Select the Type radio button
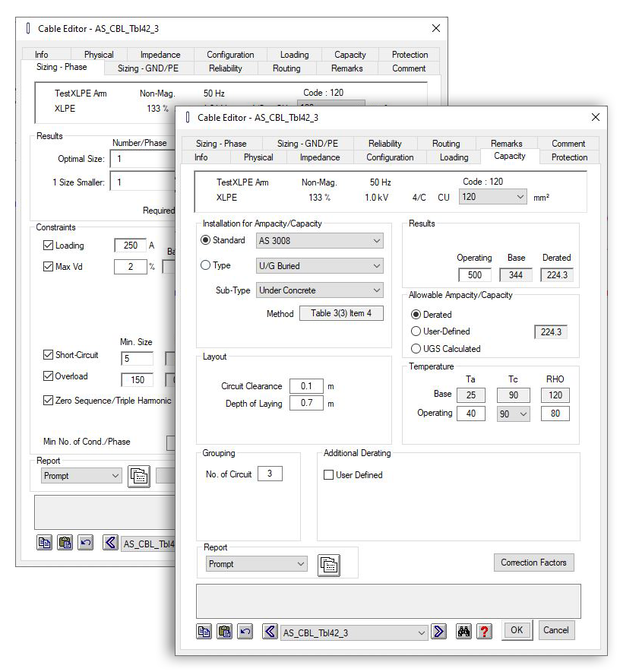The height and width of the screenshot is (672, 620). point(206,265)
